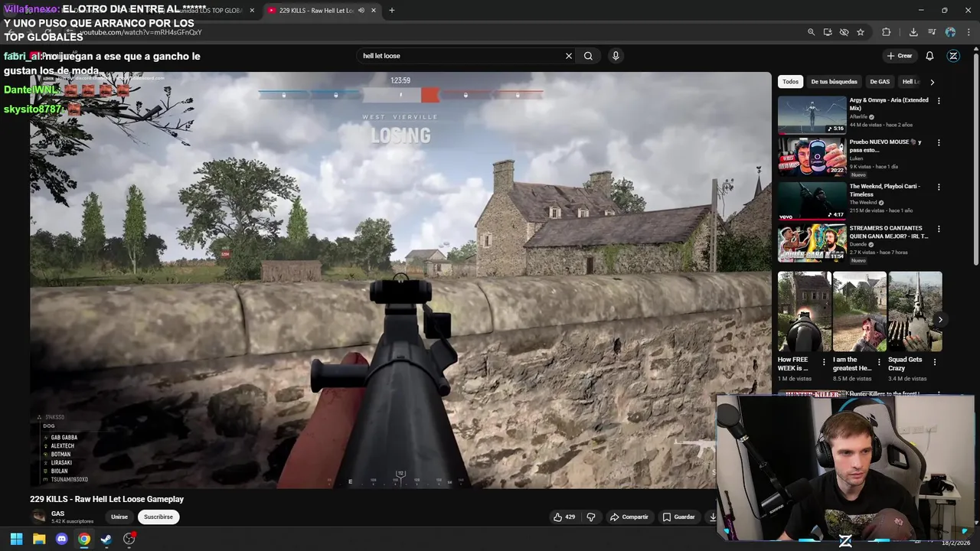The image size is (980, 551).
Task: Open Chrome zoom magnifier in address bar
Action: pyautogui.click(x=811, y=32)
